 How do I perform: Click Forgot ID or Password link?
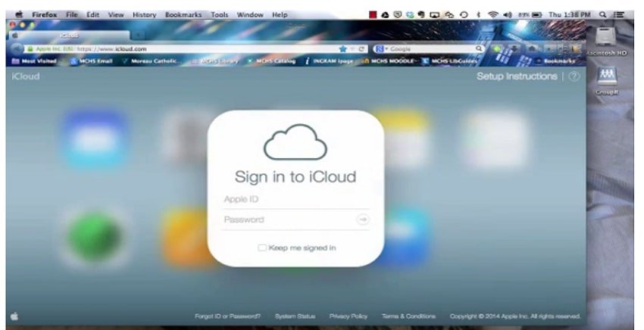(227, 316)
